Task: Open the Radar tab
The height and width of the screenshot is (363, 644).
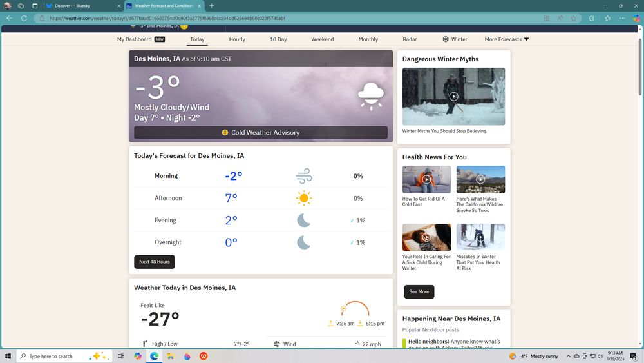Action: (x=410, y=39)
